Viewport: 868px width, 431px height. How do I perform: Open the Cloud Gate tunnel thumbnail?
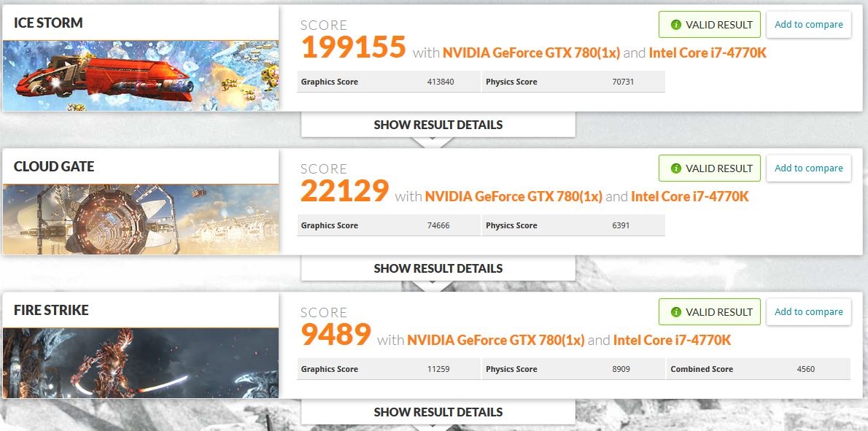tap(141, 219)
